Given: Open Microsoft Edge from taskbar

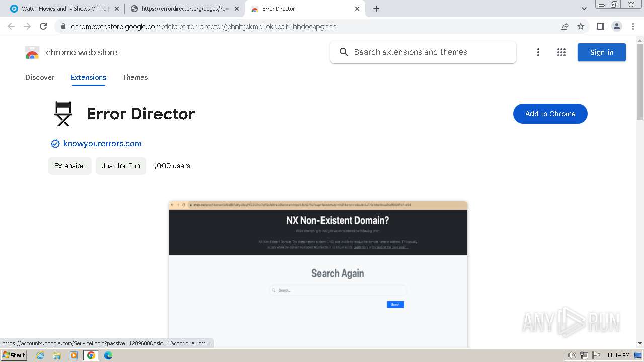Looking at the screenshot, I should (108, 355).
